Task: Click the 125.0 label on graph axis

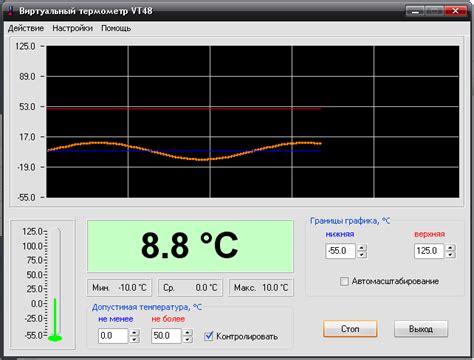Action: pyautogui.click(x=25, y=46)
